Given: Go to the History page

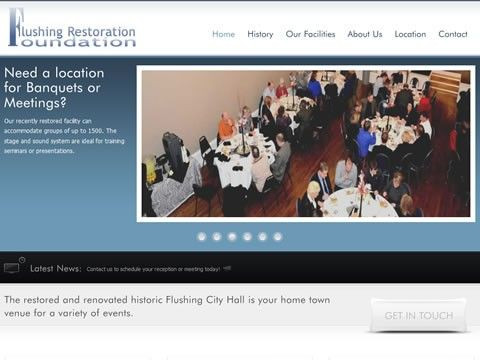Looking at the screenshot, I should coord(260,34).
